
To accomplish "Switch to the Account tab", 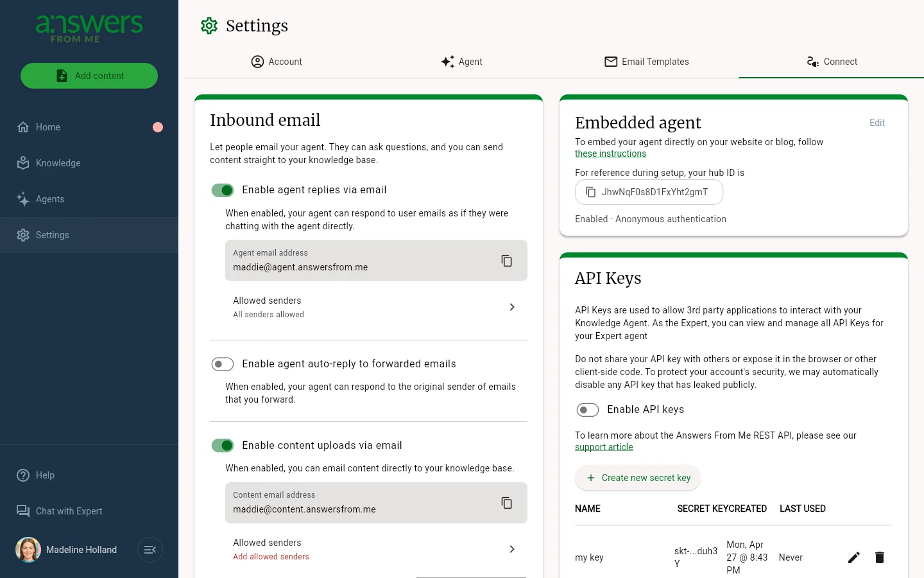I will pyautogui.click(x=277, y=62).
